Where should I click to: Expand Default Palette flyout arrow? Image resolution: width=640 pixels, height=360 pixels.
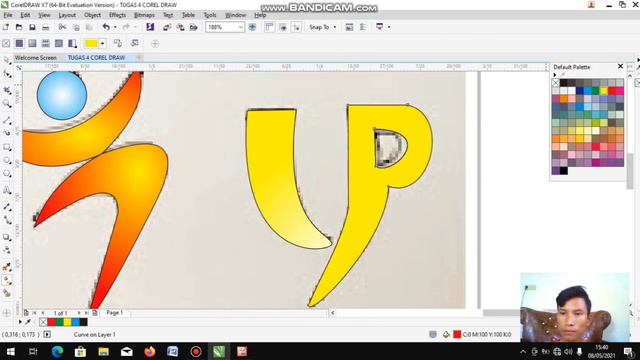[554, 75]
